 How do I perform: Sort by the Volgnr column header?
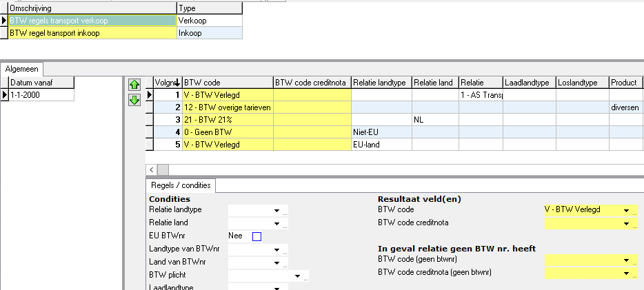168,83
